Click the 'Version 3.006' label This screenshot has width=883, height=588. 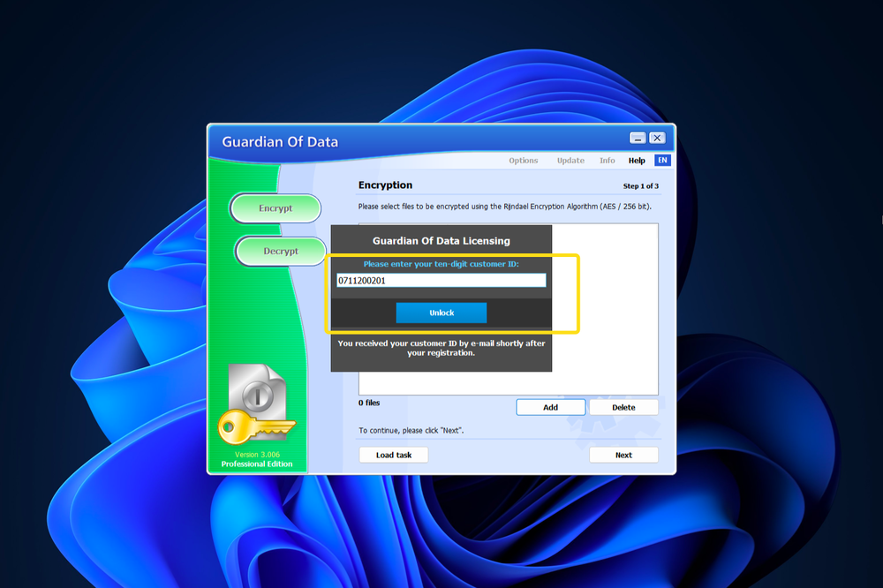(x=257, y=455)
